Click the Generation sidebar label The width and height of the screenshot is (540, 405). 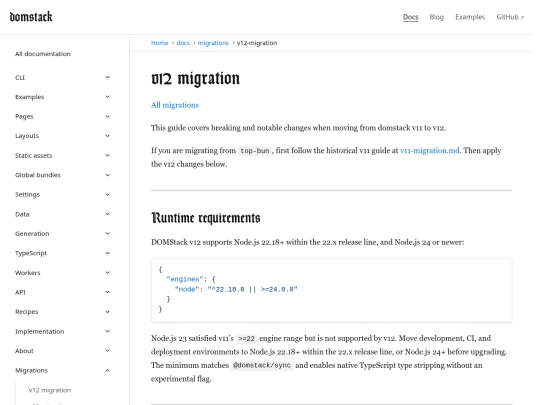point(32,233)
